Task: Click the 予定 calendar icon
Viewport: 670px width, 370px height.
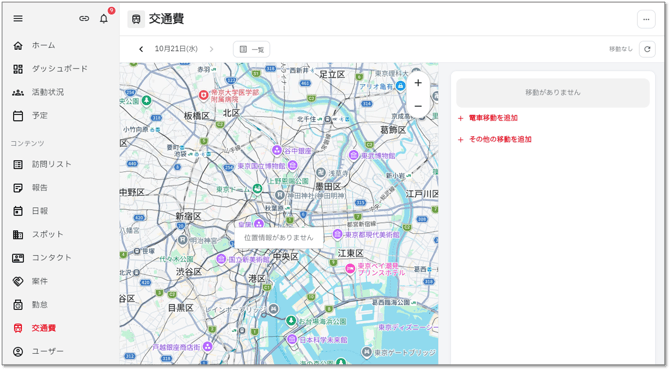Action: (x=18, y=116)
